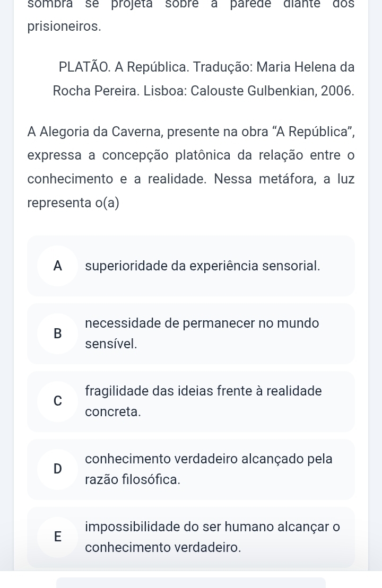Click the word 'prisioneiros.' in the passage
This screenshot has width=382, height=588.
64,27
